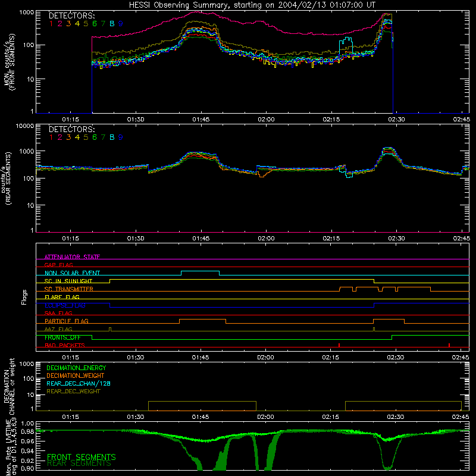
Task: Click the DECIMATION_ENERGY legend entry
Action: tap(76, 368)
